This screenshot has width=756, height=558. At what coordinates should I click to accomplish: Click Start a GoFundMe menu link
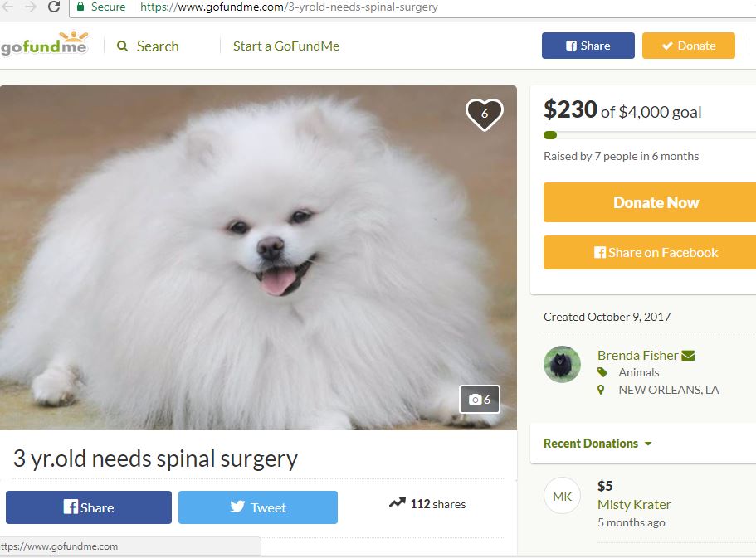(286, 46)
